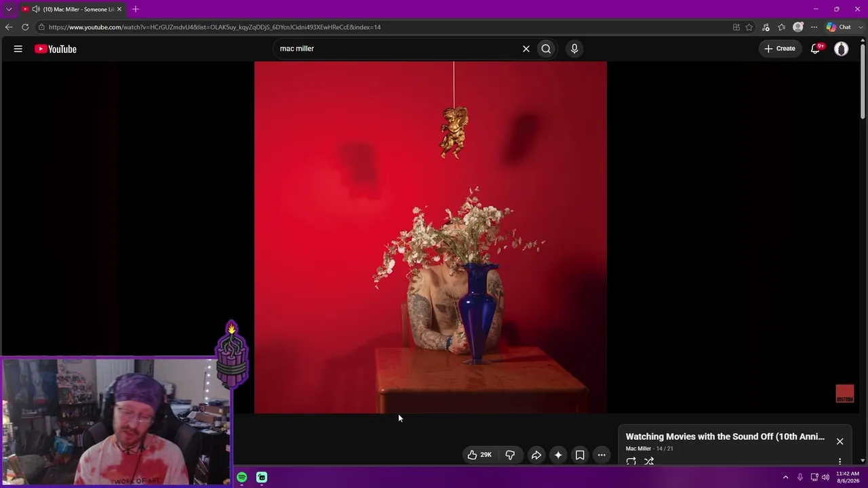Screen dimensions: 868x488
Task: Open the Mac Miller channel link in playlist
Action: click(x=638, y=449)
